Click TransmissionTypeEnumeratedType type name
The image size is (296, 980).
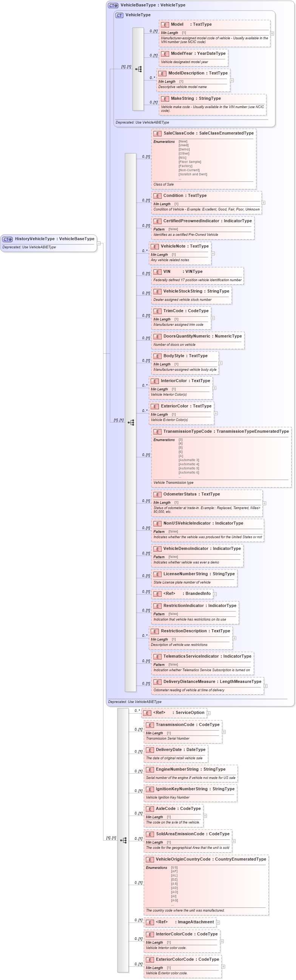[253, 432]
